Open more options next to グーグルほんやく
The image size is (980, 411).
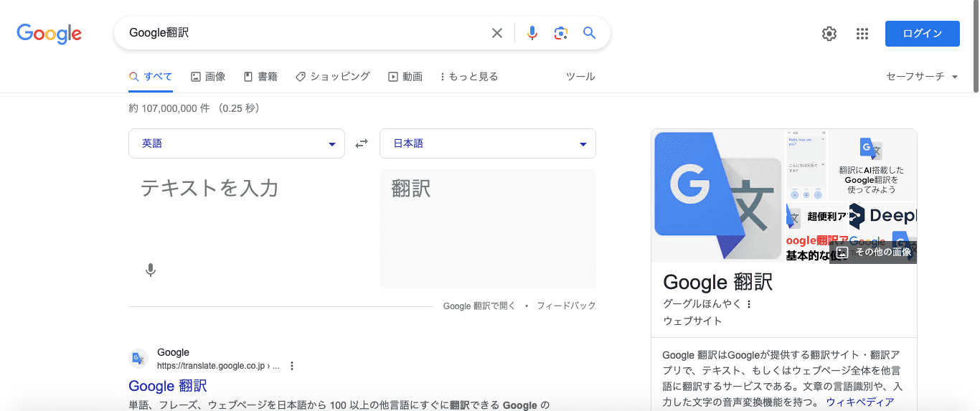pyautogui.click(x=749, y=304)
